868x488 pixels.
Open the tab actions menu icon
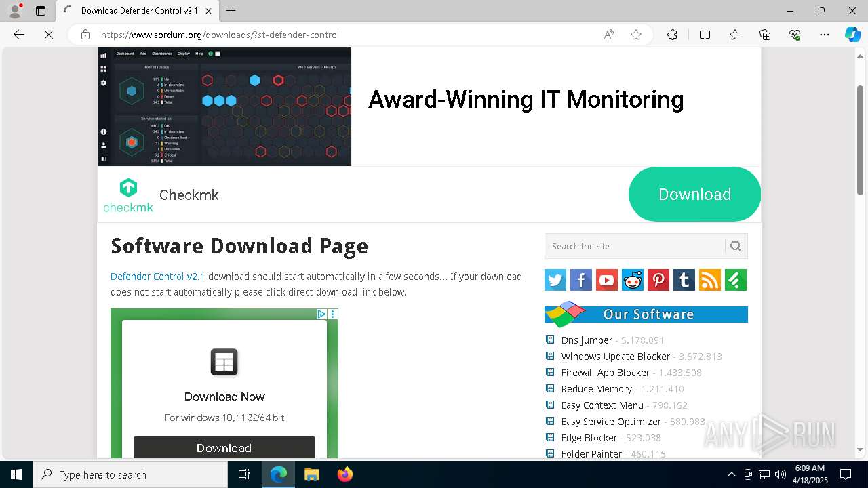click(41, 11)
